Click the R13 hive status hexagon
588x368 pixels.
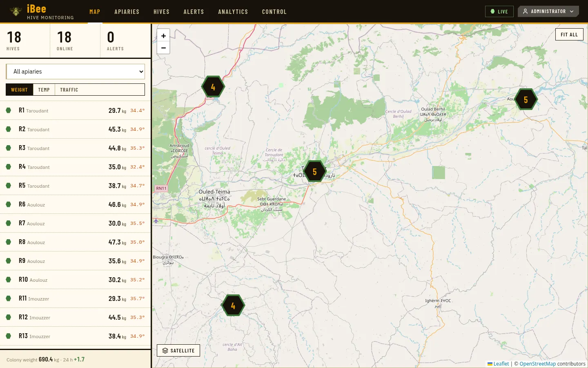click(8, 336)
